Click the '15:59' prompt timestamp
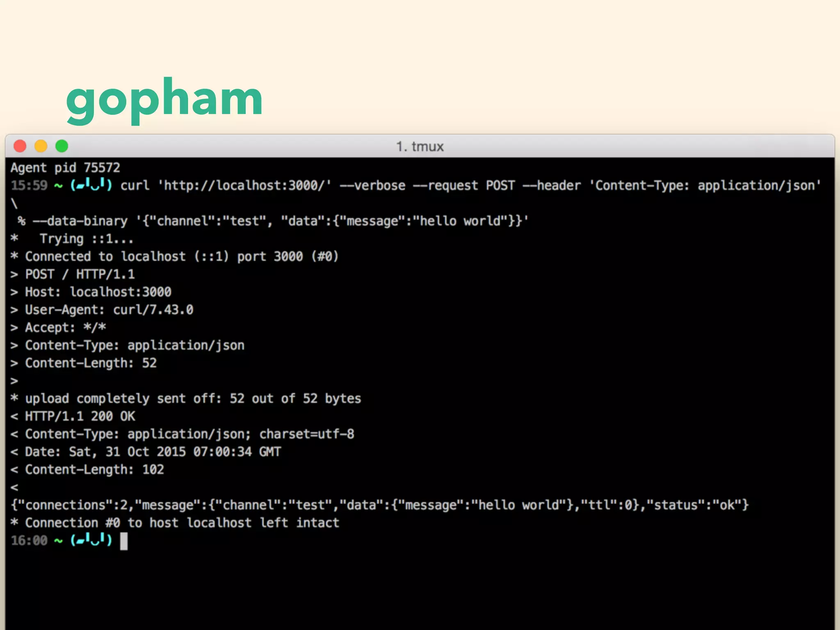This screenshot has height=630, width=840. point(29,185)
